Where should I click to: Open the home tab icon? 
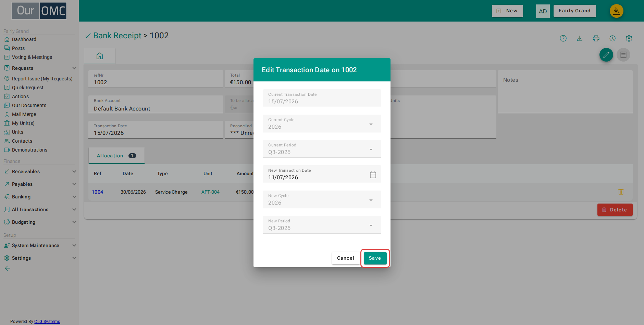(x=100, y=56)
